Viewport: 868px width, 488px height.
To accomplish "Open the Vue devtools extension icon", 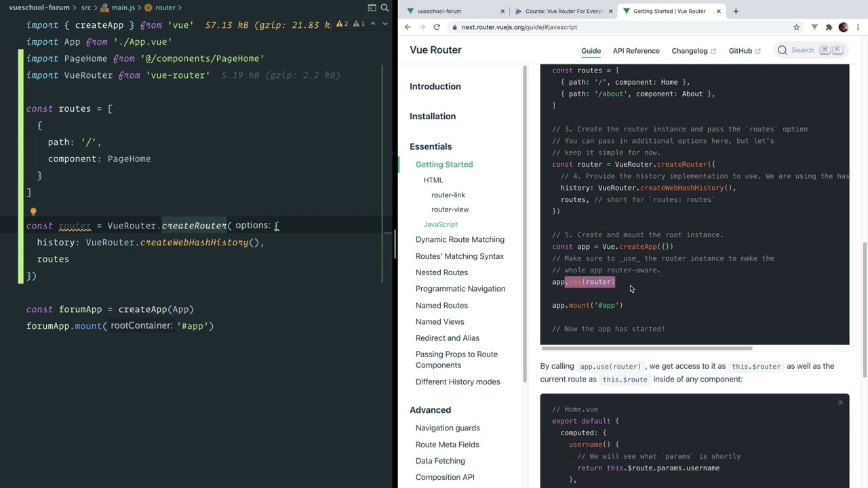I will pos(814,27).
